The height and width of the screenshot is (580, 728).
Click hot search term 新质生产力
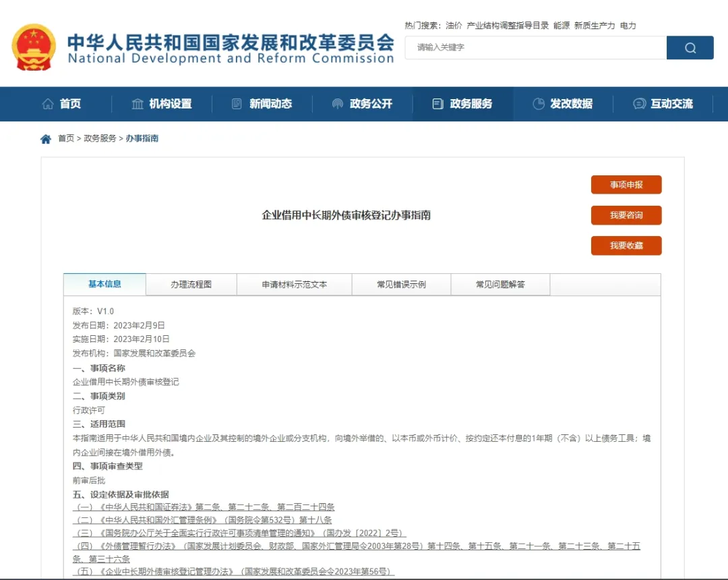(595, 26)
